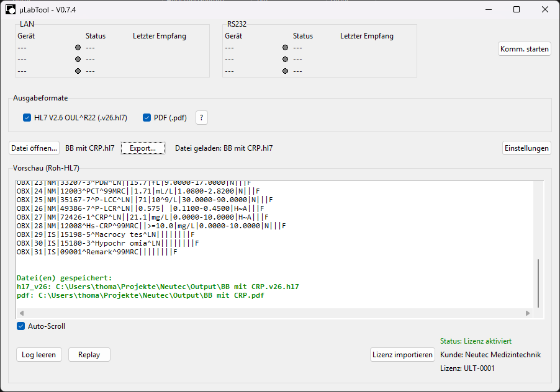
Task: Open Einstellungen settings
Action: pyautogui.click(x=526, y=148)
